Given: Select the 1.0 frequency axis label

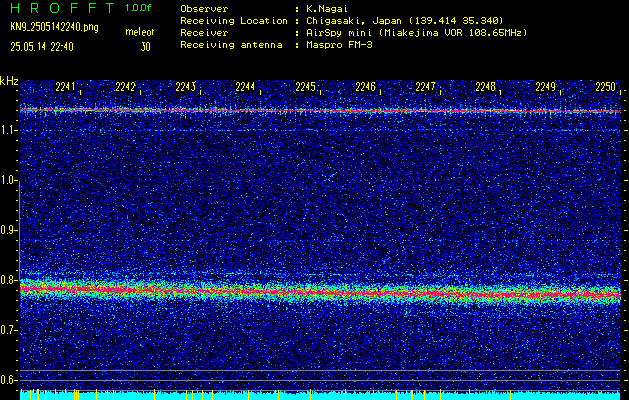Looking at the screenshot, I should [8, 181].
